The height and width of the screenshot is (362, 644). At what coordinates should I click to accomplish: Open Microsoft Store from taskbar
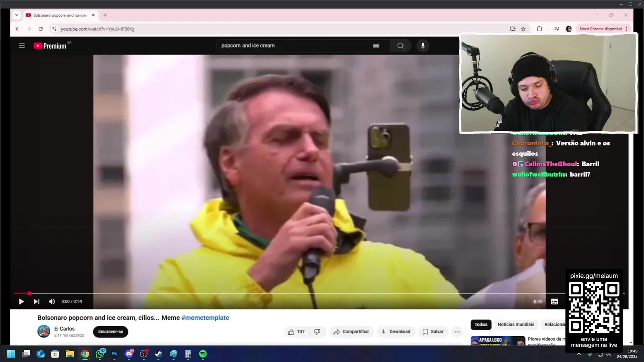pos(55,354)
